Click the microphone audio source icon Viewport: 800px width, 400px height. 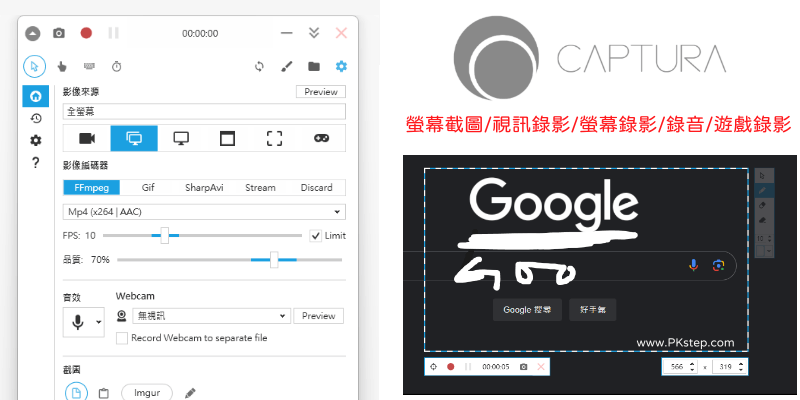click(78, 322)
